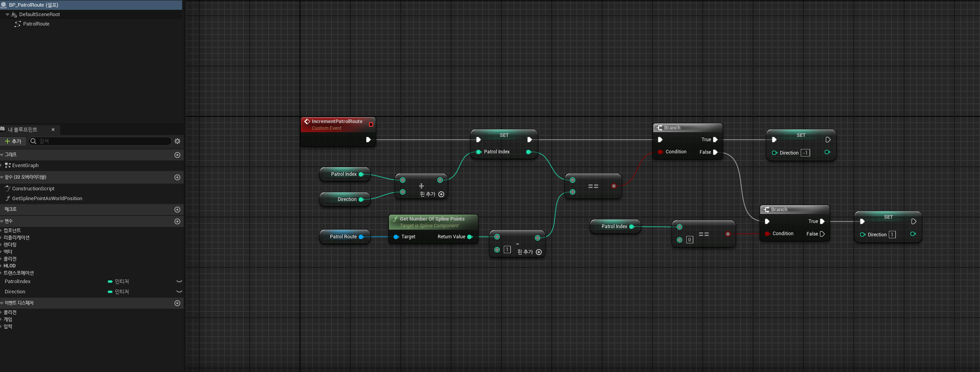This screenshot has width=980, height=372.
Task: Toggle the visibility eye for PatrolIndex variable
Action: pos(179,282)
